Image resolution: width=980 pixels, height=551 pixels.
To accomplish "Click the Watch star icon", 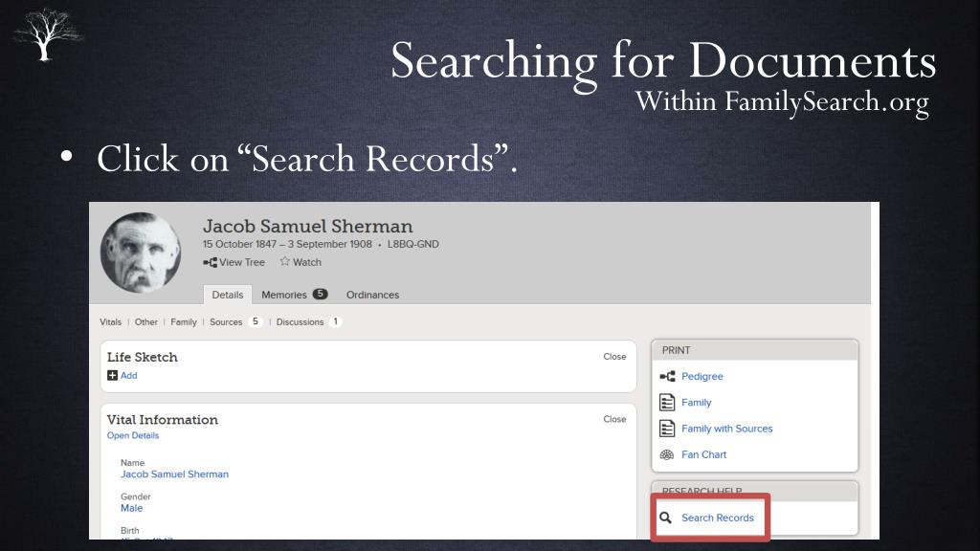I will [x=285, y=261].
